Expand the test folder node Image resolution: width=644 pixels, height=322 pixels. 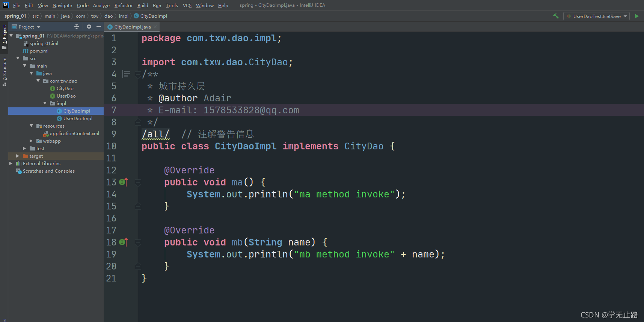(x=25, y=148)
